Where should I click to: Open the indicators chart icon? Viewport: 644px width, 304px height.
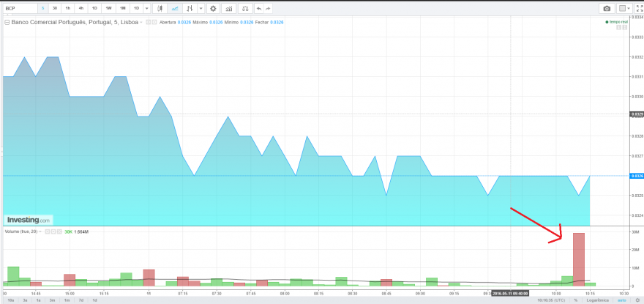[x=231, y=8]
